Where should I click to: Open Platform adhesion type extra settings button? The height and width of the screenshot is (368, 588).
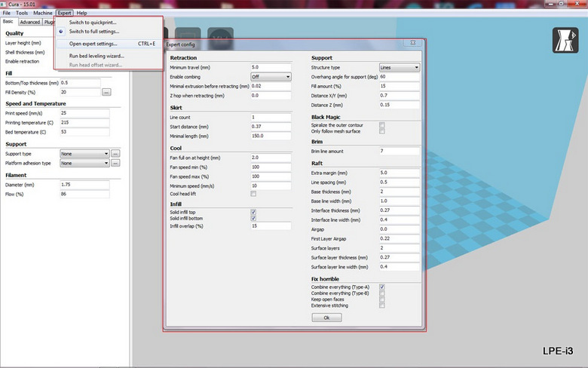coord(115,163)
